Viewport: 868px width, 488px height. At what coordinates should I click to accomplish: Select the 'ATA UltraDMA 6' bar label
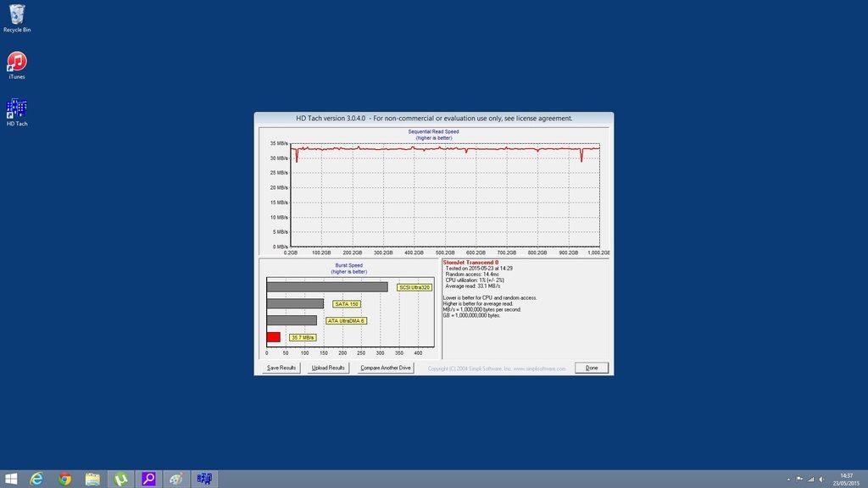point(346,321)
